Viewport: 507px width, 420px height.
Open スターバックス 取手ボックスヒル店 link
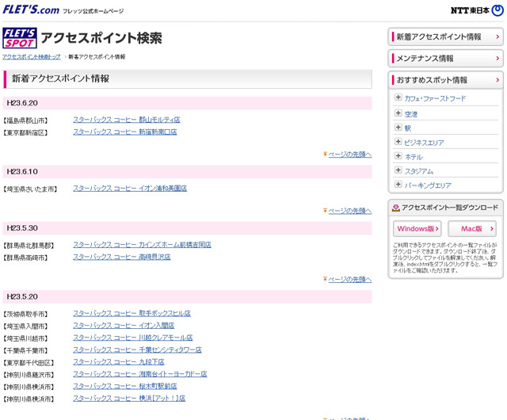click(132, 314)
